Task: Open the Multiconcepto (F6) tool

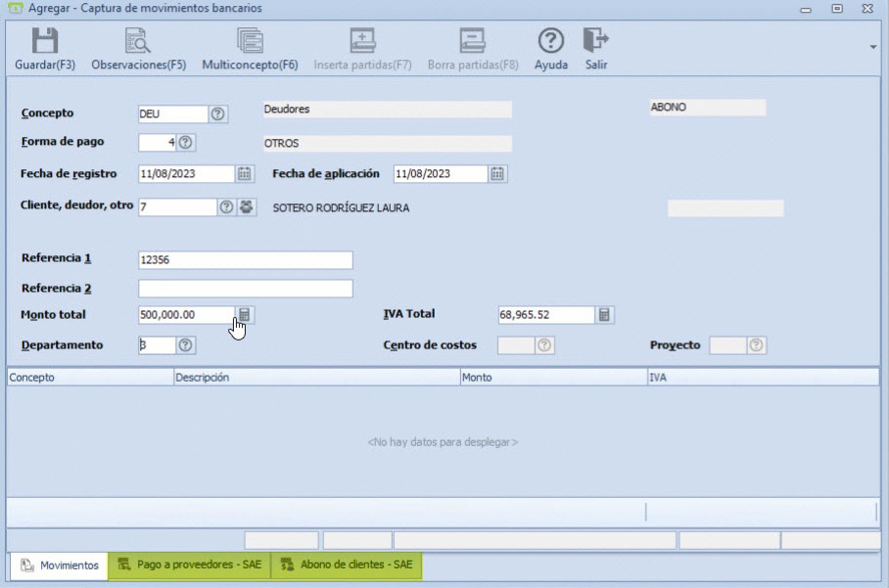Action: (x=250, y=41)
